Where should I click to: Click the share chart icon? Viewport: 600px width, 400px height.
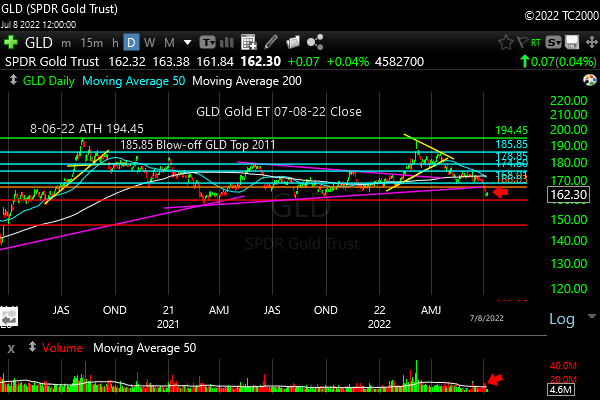(x=315, y=42)
